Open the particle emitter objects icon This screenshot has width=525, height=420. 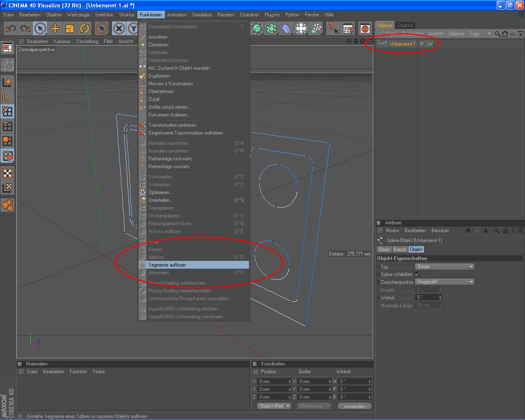click(316, 28)
